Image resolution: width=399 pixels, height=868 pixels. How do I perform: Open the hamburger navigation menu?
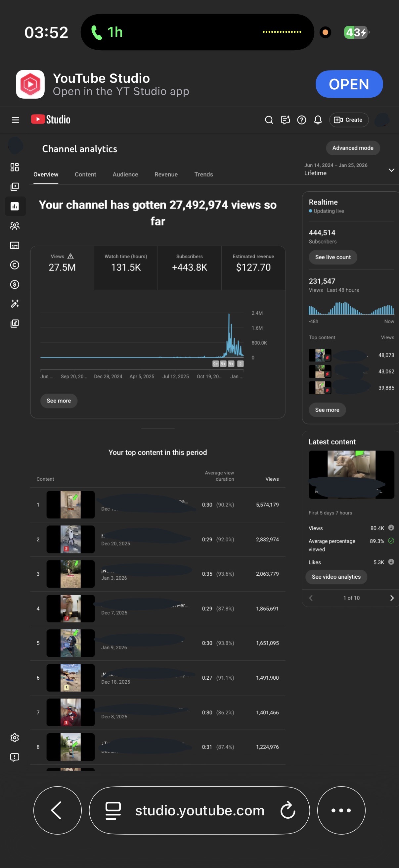[15, 120]
